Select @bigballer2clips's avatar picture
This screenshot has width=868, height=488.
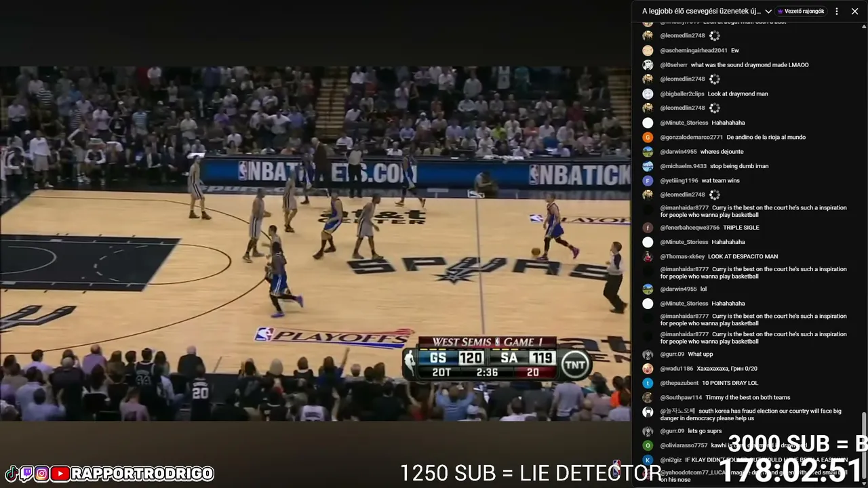648,94
